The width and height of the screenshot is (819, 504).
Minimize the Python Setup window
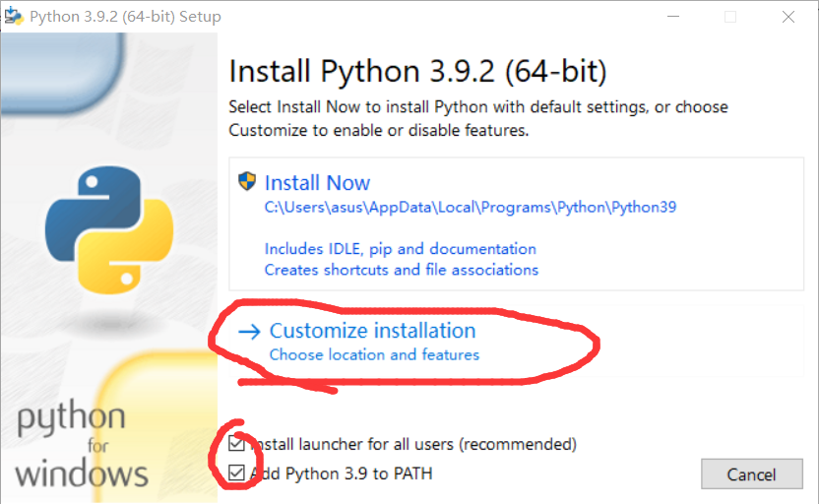pos(673,17)
